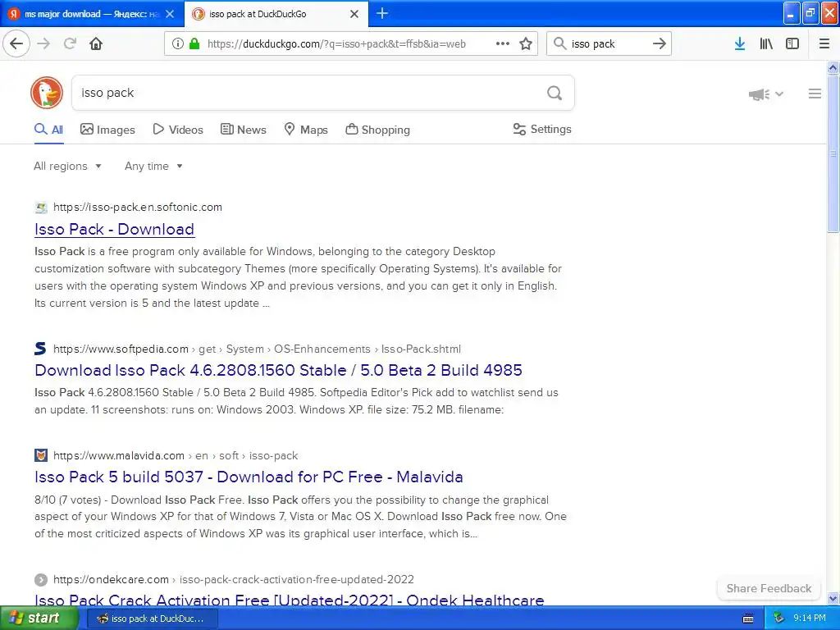Click the scrollbar down arrow
The width and height of the screenshot is (840, 630).
pyautogui.click(x=833, y=598)
